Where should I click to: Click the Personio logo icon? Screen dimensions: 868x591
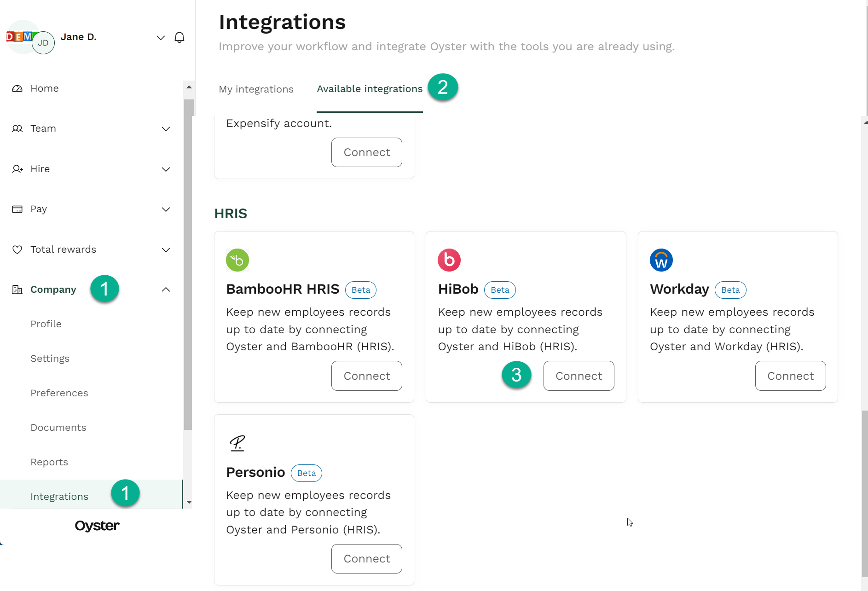pyautogui.click(x=237, y=443)
